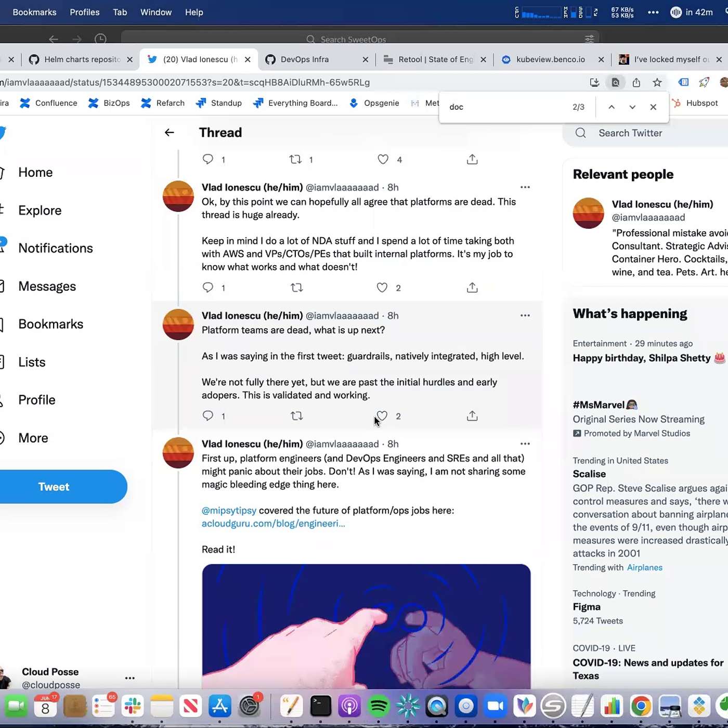
Task: Open more options on the 'First up' tweet
Action: pyautogui.click(x=525, y=444)
